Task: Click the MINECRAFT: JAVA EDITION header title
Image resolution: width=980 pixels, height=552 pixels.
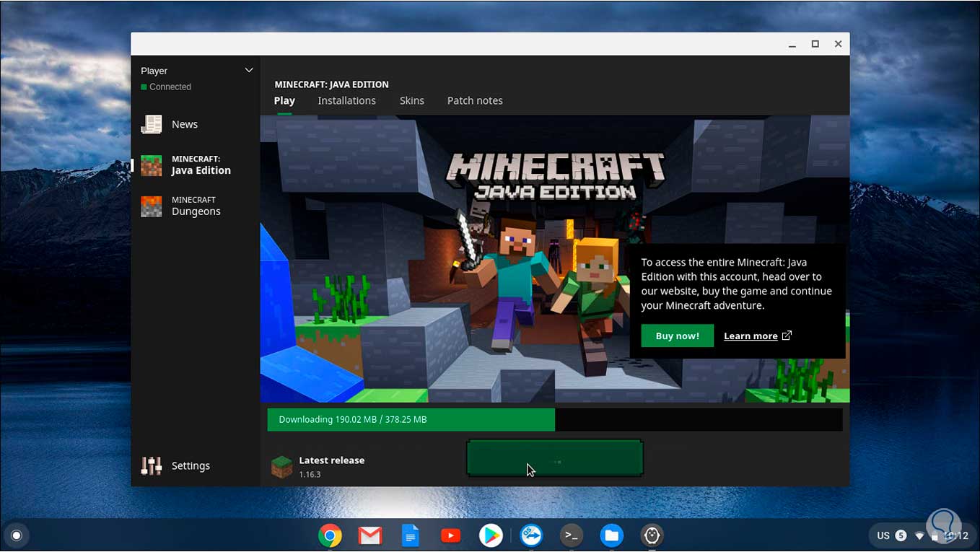Action: click(x=332, y=84)
